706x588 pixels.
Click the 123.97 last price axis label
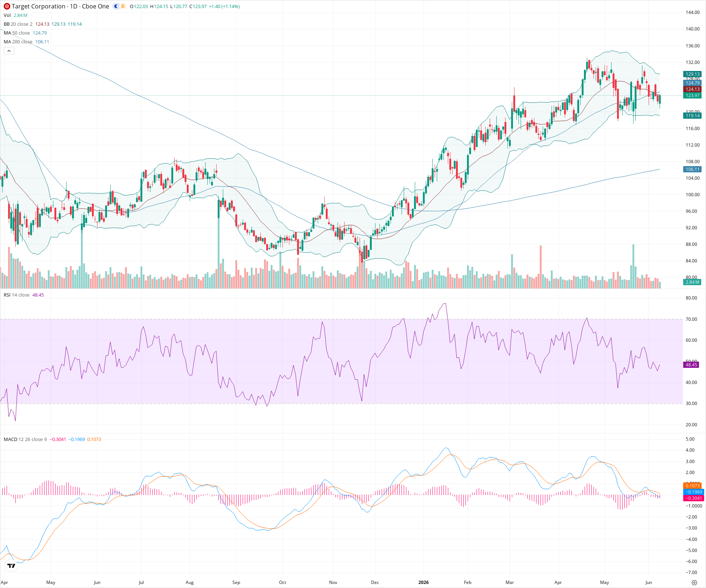click(692, 96)
